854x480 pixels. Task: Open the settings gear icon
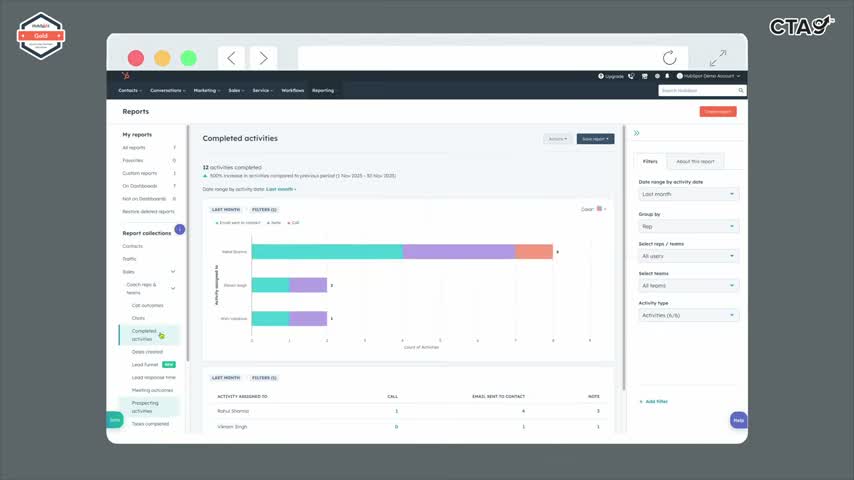click(x=657, y=76)
